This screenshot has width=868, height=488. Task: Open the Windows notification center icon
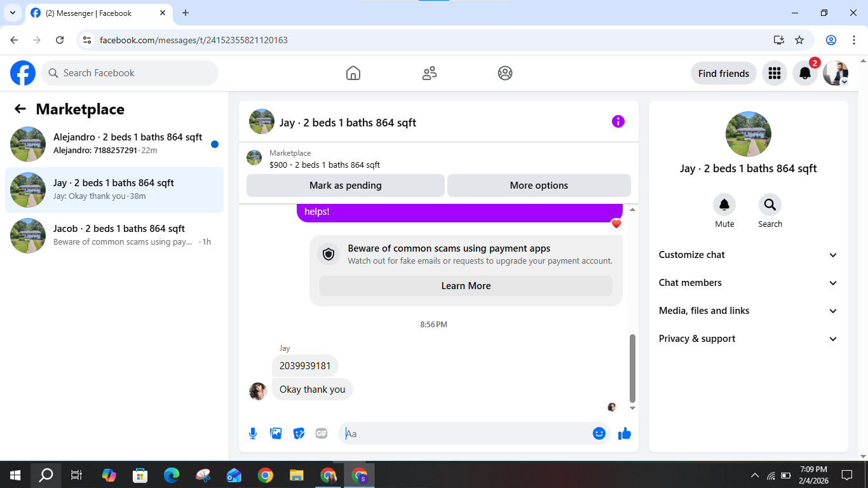pos(846,475)
